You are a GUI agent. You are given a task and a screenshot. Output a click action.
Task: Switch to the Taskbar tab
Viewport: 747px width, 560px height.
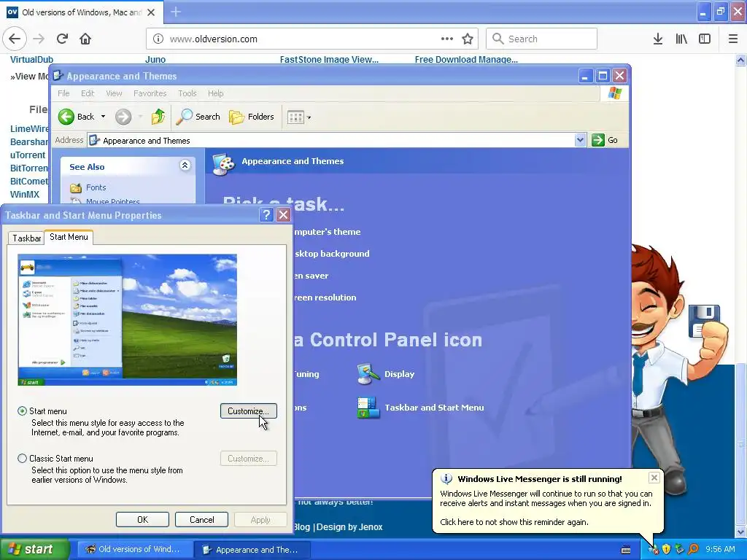(26, 238)
